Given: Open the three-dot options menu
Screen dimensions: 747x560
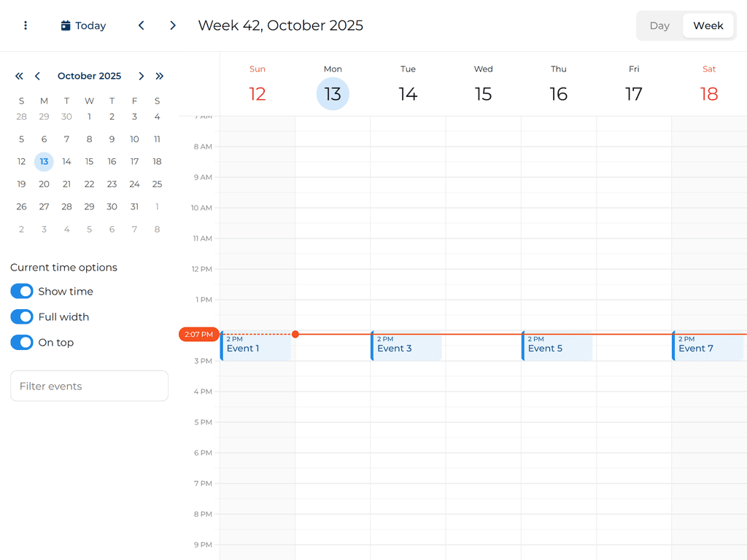Looking at the screenshot, I should pos(26,26).
